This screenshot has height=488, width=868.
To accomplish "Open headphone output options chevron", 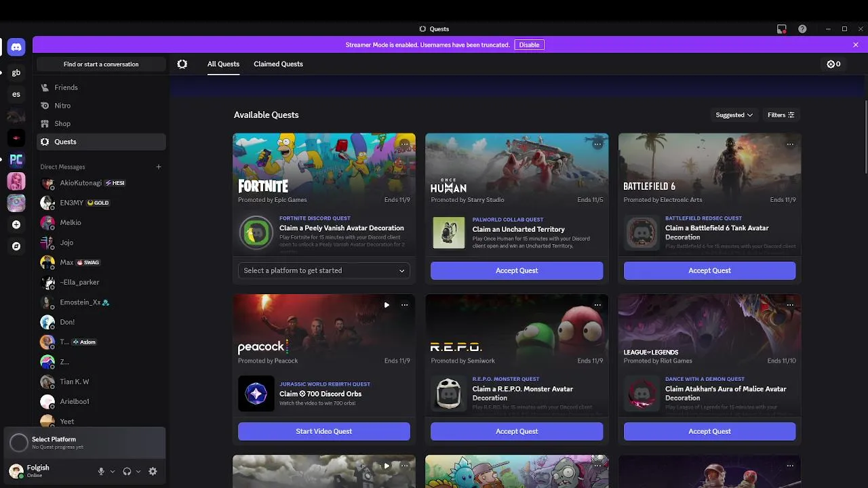I will point(138,471).
